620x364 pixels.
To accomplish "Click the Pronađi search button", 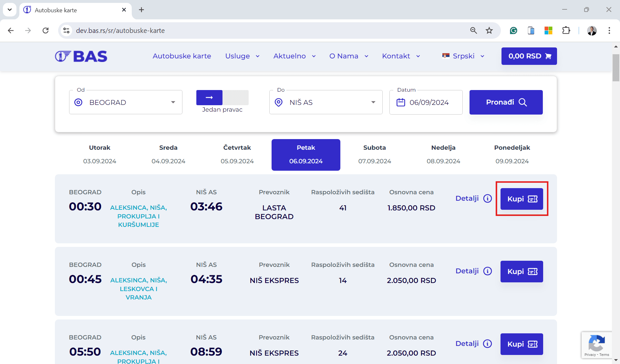I will (x=506, y=102).
